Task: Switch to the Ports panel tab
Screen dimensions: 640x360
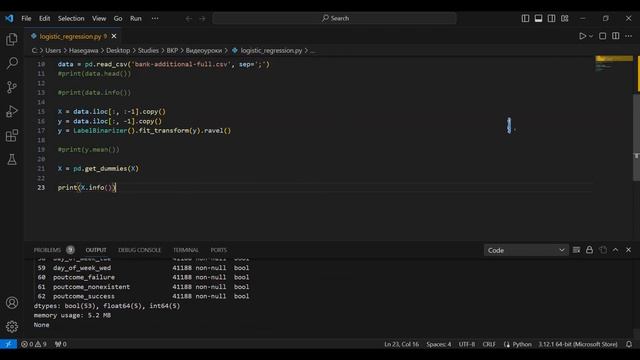Action: 219,250
